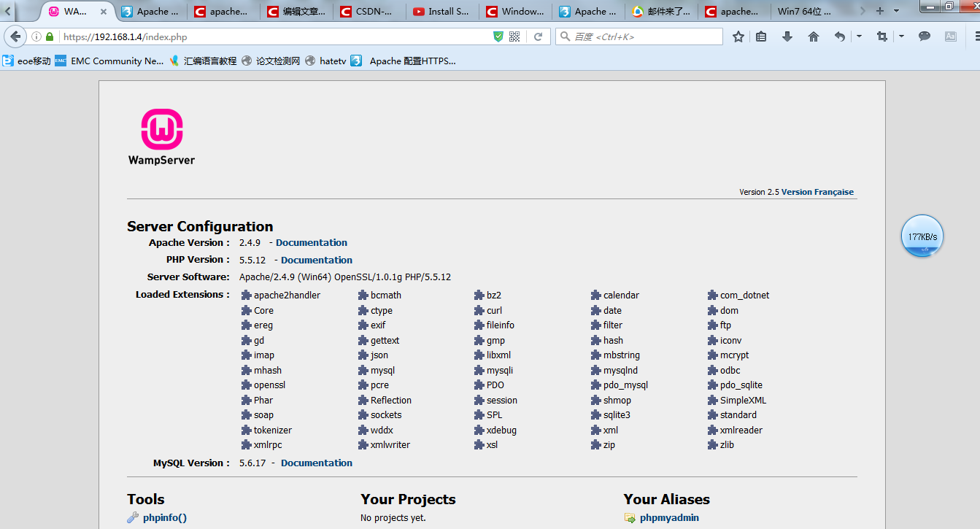Click the pdo_mysql extension text
The height and width of the screenshot is (529, 980).
625,385
